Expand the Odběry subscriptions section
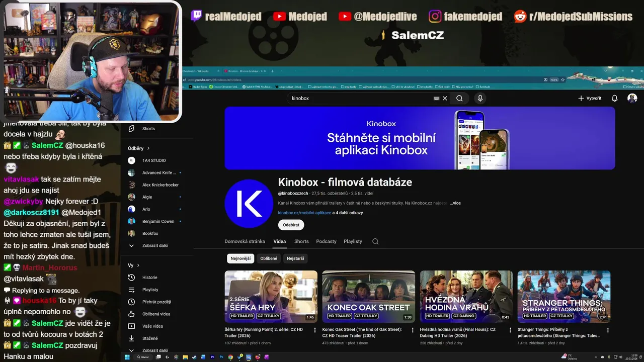The width and height of the screenshot is (644, 362). [x=139, y=148]
